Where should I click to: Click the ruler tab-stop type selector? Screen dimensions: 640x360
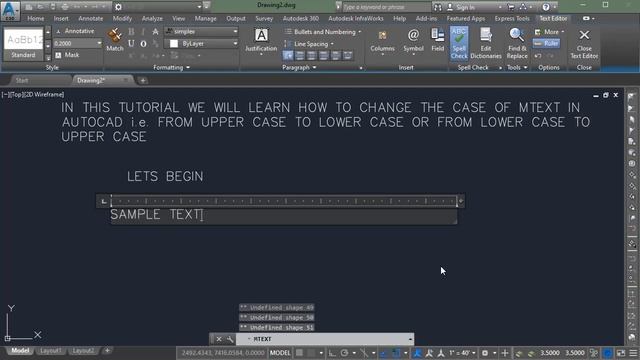[104, 201]
